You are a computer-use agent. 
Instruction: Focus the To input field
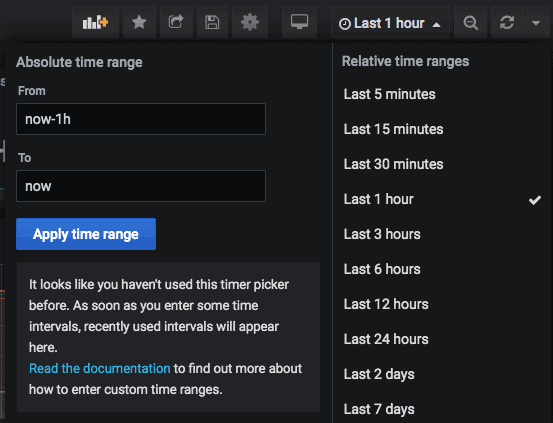(141, 186)
